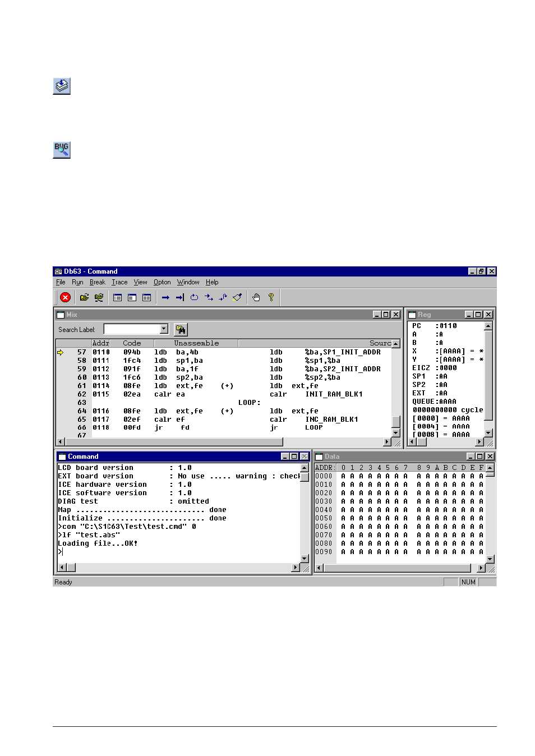The height and width of the screenshot is (756, 535).
Task: Click the Mix window vertical scrollbar down arrow
Action: [396, 433]
